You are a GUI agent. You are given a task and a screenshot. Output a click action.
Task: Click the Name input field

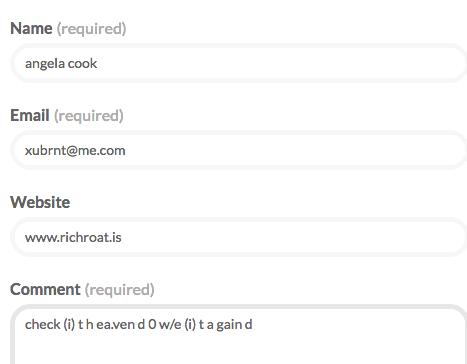(239, 63)
